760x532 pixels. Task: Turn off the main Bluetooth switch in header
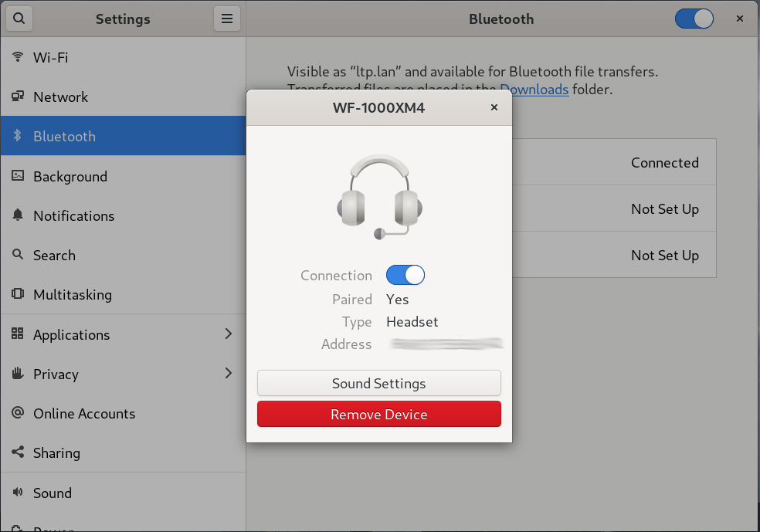694,19
